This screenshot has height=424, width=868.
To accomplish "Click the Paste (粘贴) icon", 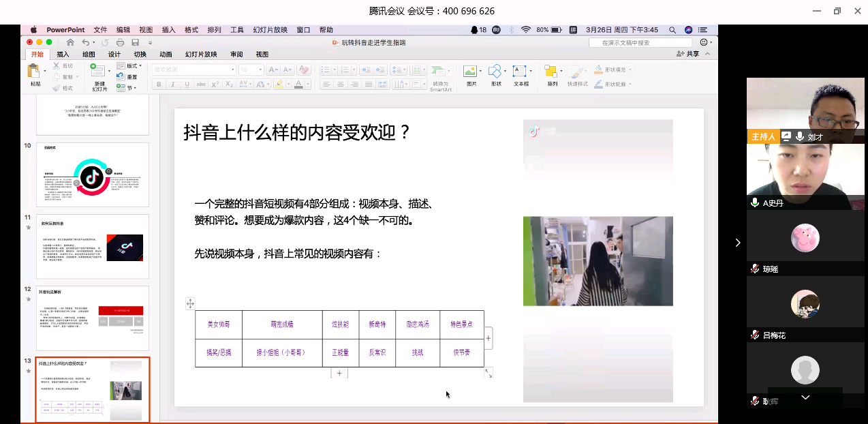I will (34, 72).
